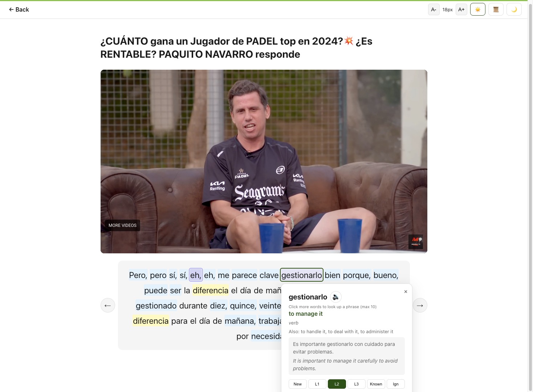The width and height of the screenshot is (533, 392).
Task: Go to previous sentence with left arrow
Action: (107, 305)
